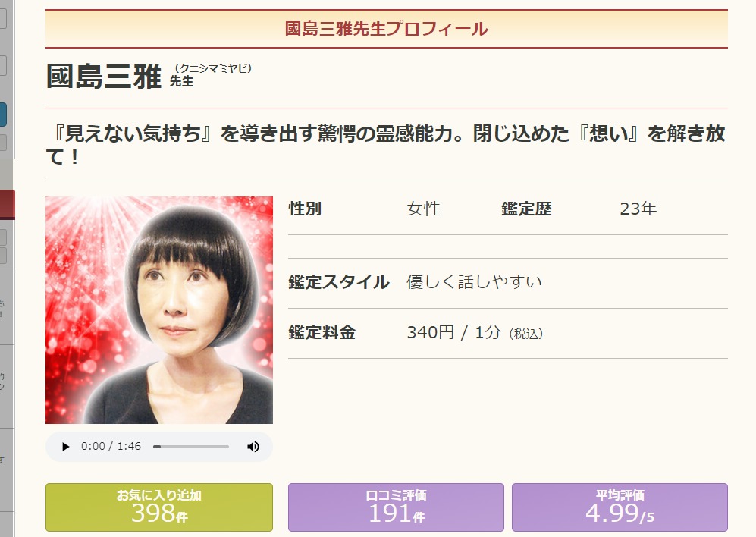
Task: Click the large 國島三雅 name heading
Action: pyautogui.click(x=104, y=77)
